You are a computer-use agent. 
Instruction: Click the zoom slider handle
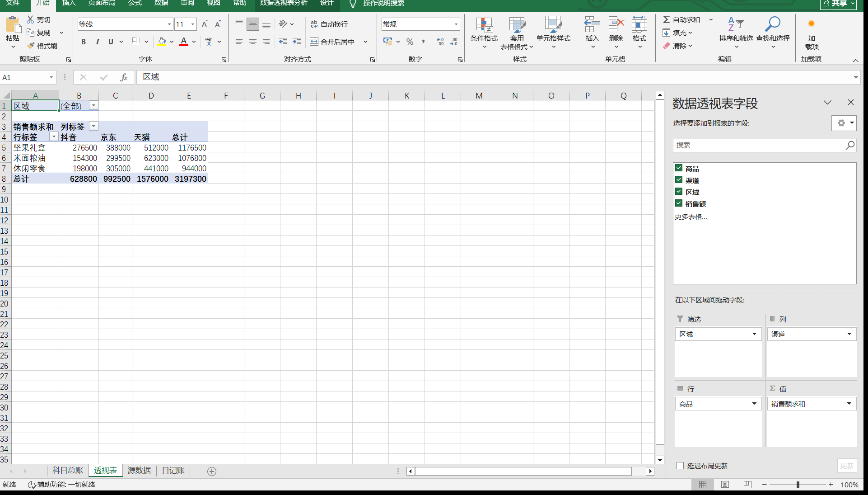(798, 484)
